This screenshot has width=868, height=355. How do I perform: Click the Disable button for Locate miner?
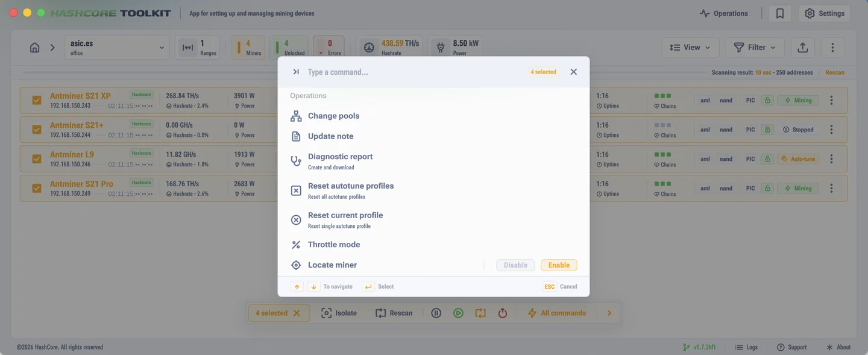click(515, 265)
